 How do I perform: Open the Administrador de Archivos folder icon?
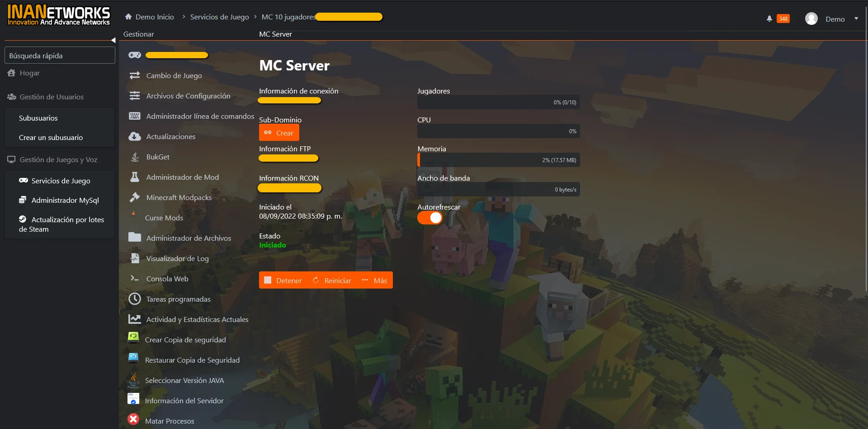[134, 238]
